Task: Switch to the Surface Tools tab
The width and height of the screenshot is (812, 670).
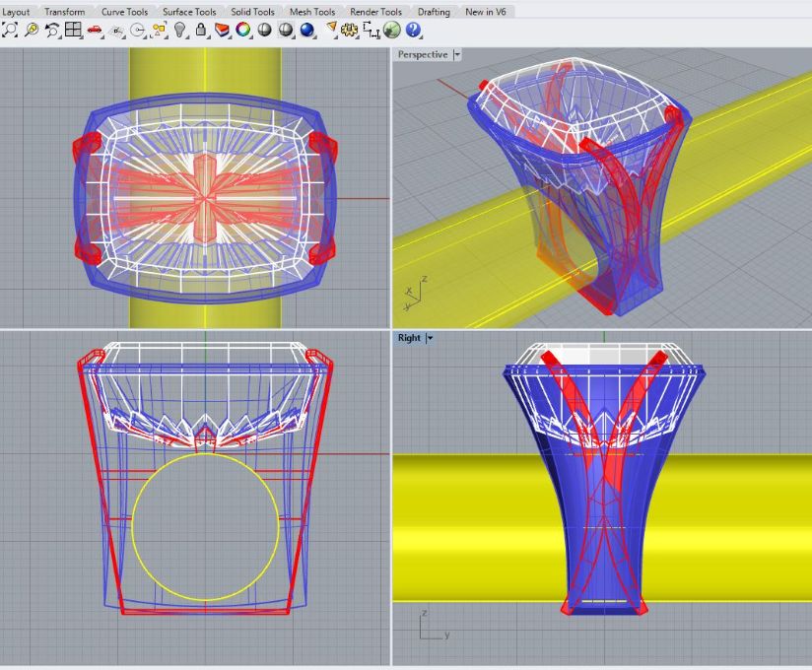Action: click(189, 12)
